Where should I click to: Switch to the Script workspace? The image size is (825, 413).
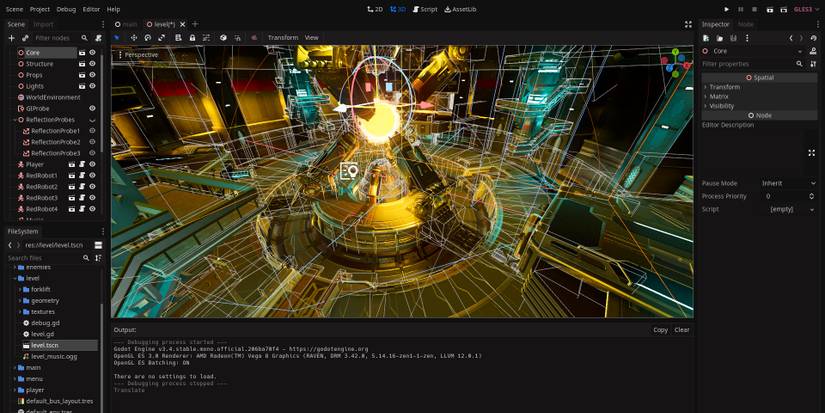(425, 9)
